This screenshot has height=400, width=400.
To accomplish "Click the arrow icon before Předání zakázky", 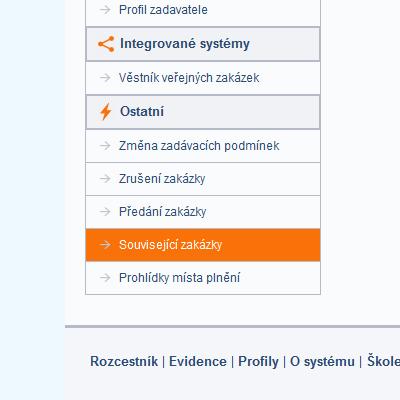I will coord(105,212).
